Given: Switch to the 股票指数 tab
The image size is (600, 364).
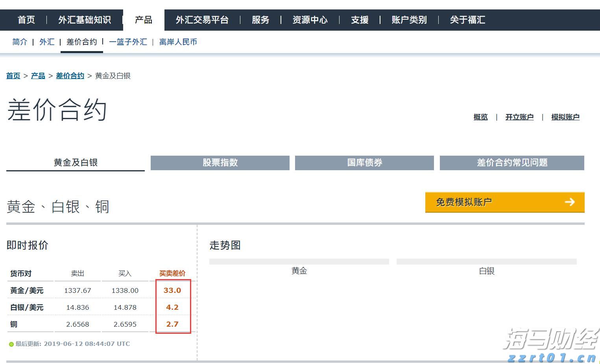Looking at the screenshot, I should click(220, 163).
